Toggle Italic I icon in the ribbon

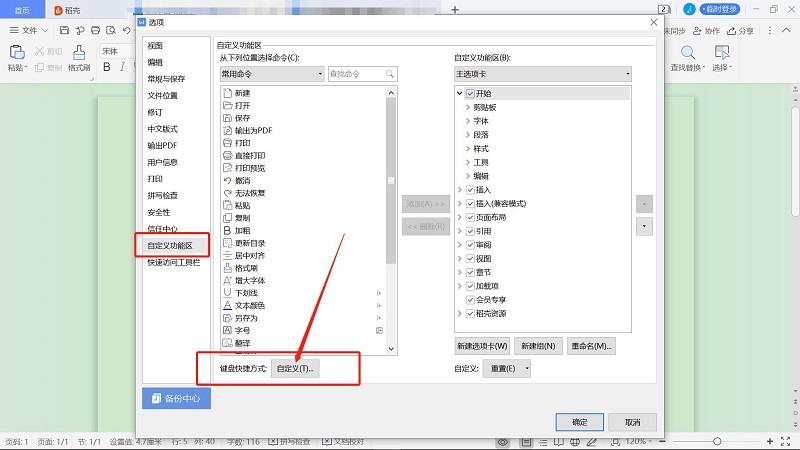click(x=122, y=67)
